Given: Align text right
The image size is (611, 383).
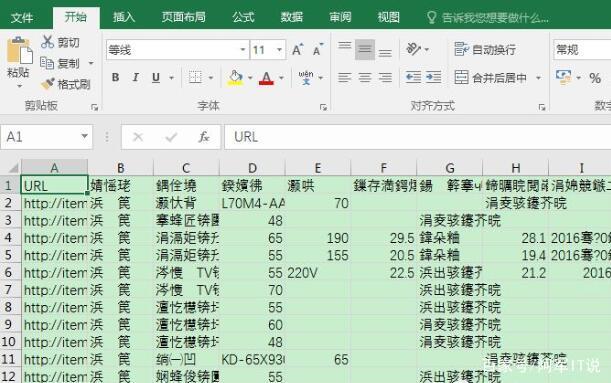Looking at the screenshot, I should click(x=385, y=78).
